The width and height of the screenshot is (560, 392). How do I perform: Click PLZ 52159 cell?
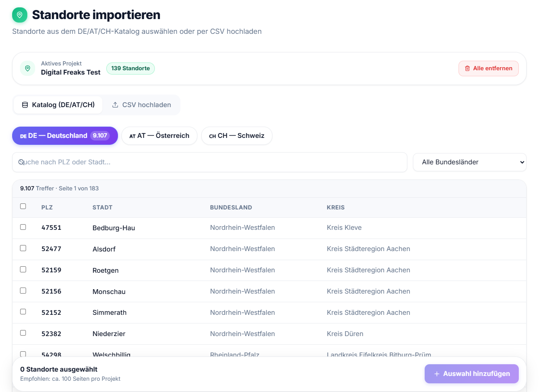[51, 270]
